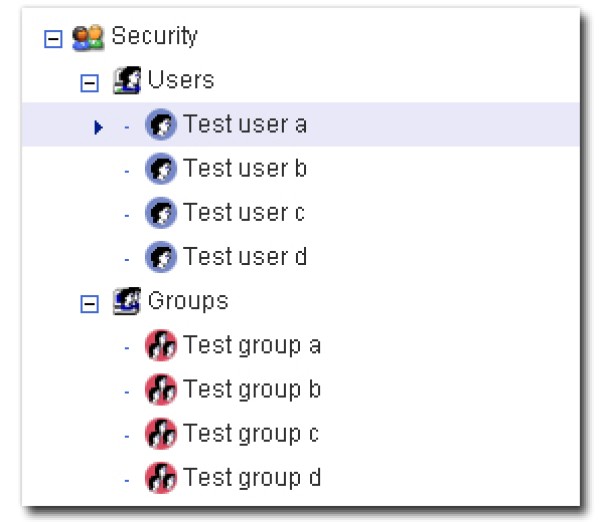
Task: Click the Test user a avatar icon
Action: 160,125
